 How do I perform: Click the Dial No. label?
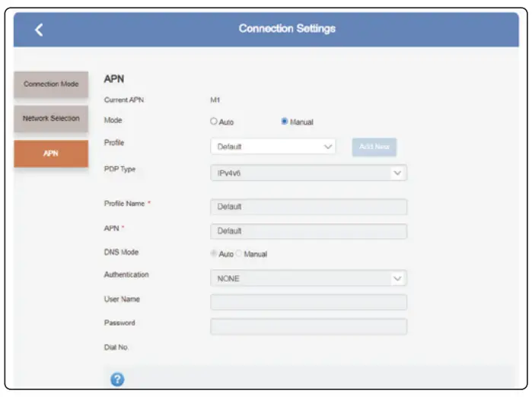pyautogui.click(x=116, y=347)
